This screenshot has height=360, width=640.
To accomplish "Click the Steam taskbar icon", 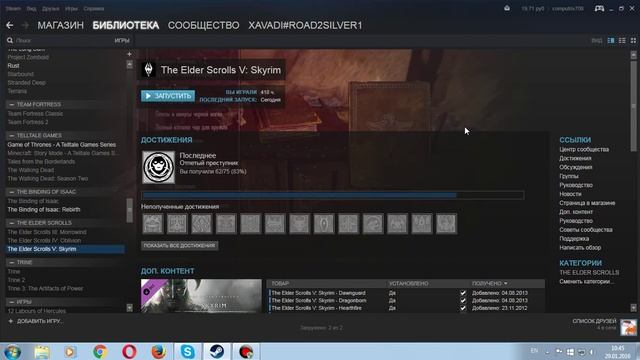I will 217,352.
